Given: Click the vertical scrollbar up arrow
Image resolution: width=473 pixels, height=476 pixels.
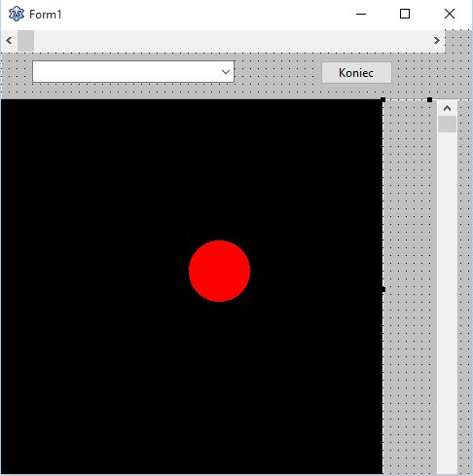Looking at the screenshot, I should (x=447, y=108).
